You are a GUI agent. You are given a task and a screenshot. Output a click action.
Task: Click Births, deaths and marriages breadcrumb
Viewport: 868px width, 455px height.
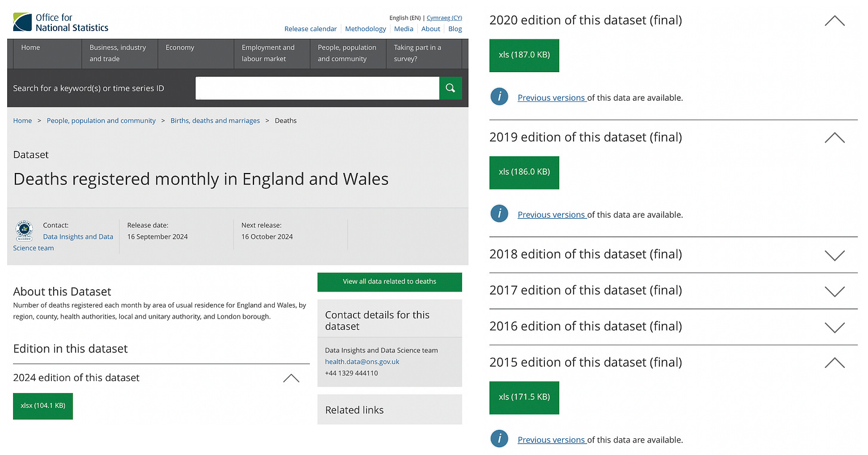pyautogui.click(x=215, y=120)
